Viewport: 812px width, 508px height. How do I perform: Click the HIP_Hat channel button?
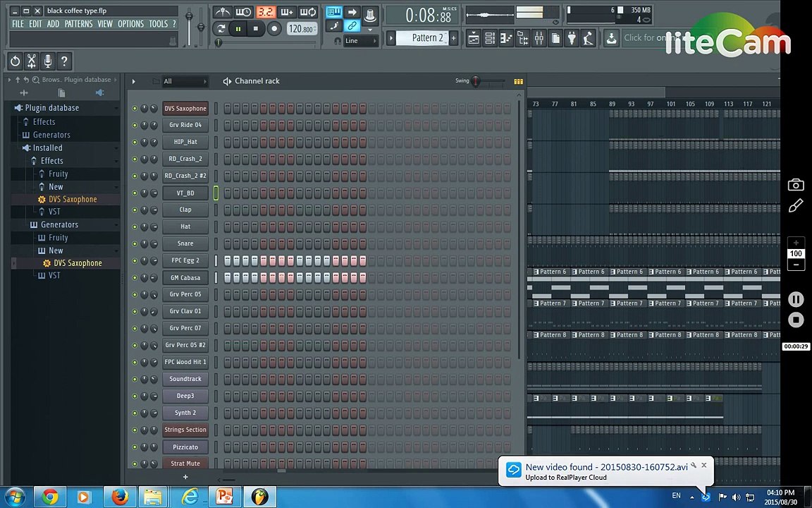click(185, 142)
